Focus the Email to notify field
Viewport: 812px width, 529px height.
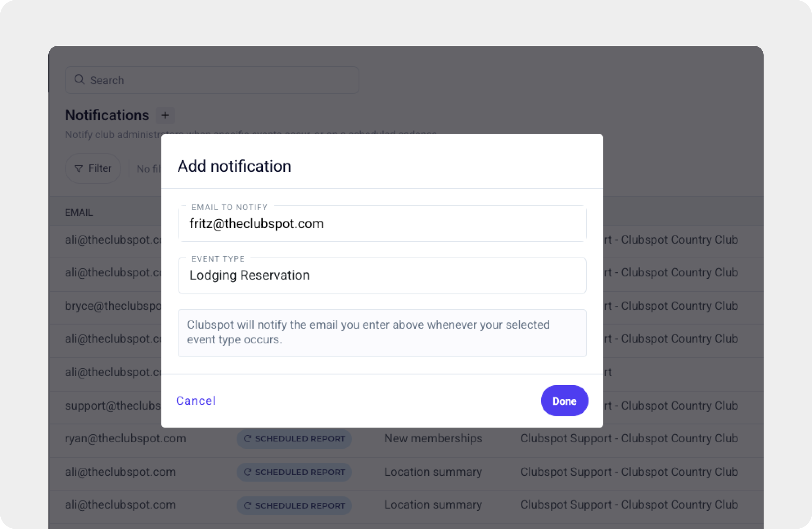click(x=382, y=224)
